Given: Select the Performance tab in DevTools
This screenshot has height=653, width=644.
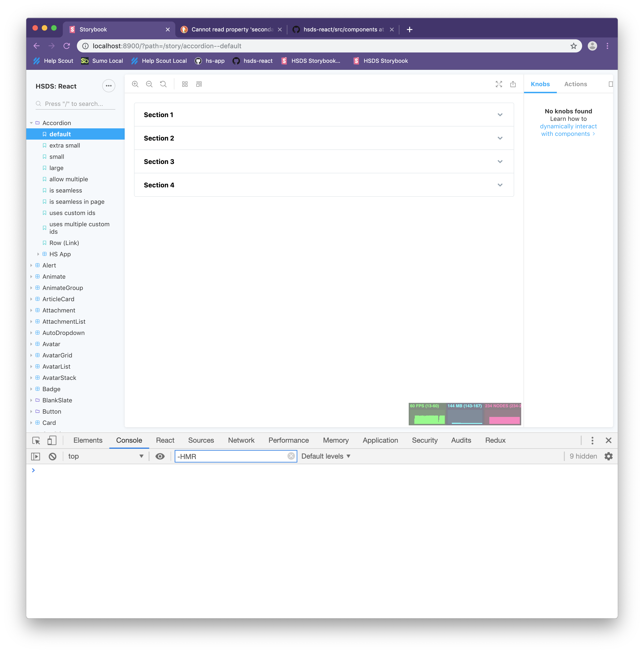Looking at the screenshot, I should [288, 440].
